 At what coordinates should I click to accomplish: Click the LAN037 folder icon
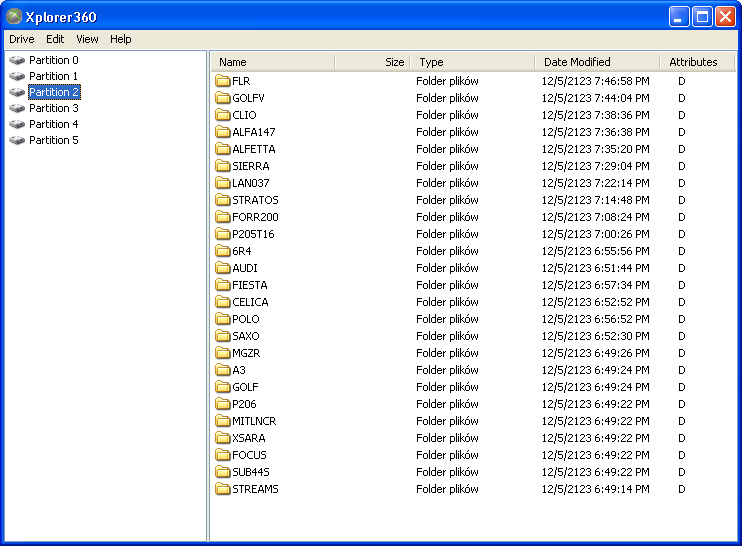pyautogui.click(x=222, y=183)
